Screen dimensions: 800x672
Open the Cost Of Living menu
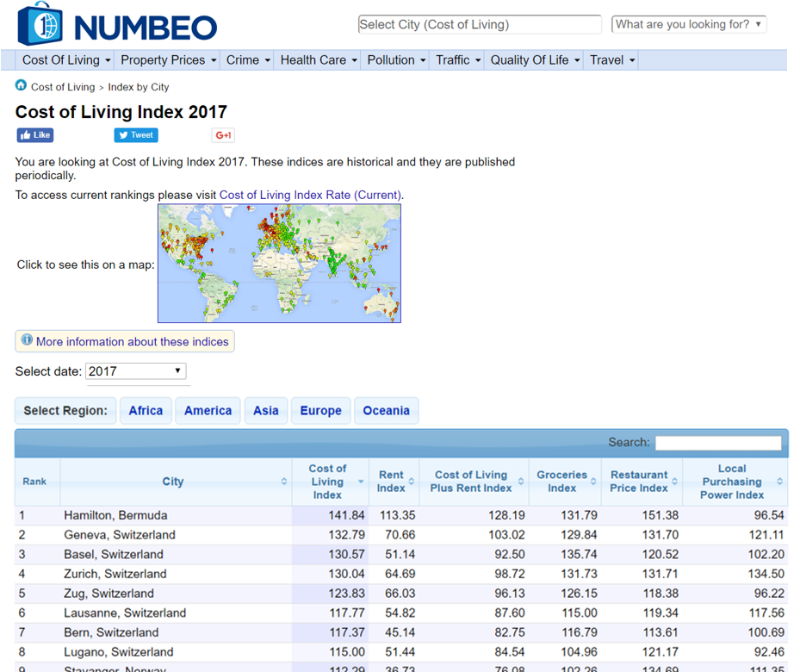65,60
